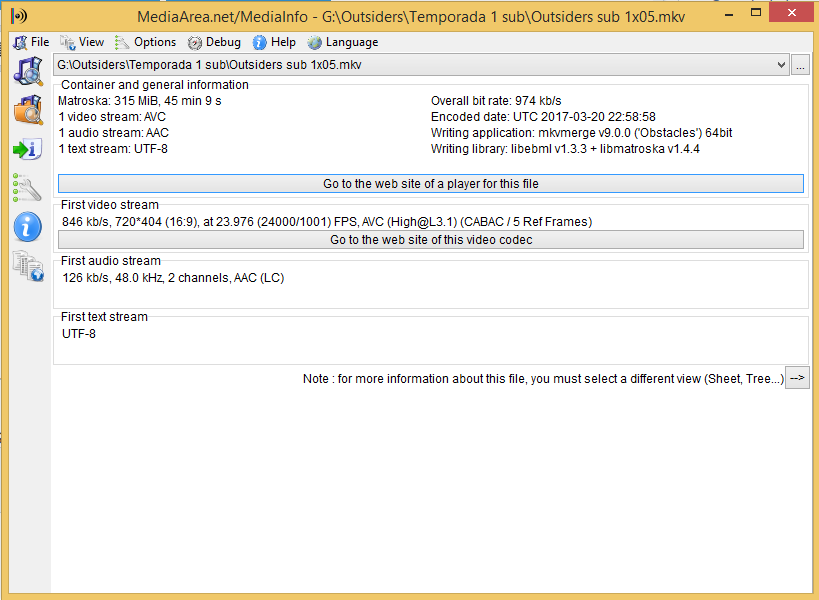
Task: Expand the file path dropdown arrow
Action: click(x=781, y=65)
